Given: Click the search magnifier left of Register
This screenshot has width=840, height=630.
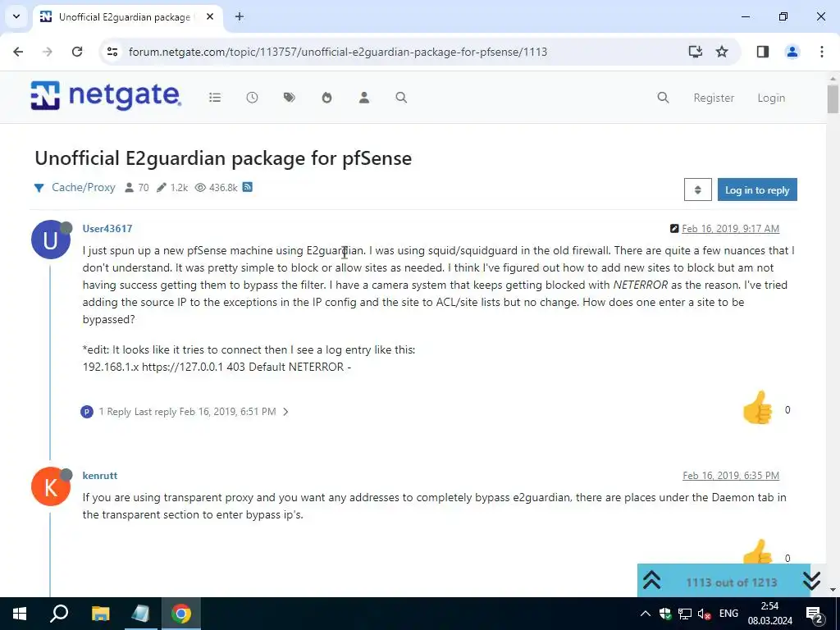Looking at the screenshot, I should coord(663,98).
